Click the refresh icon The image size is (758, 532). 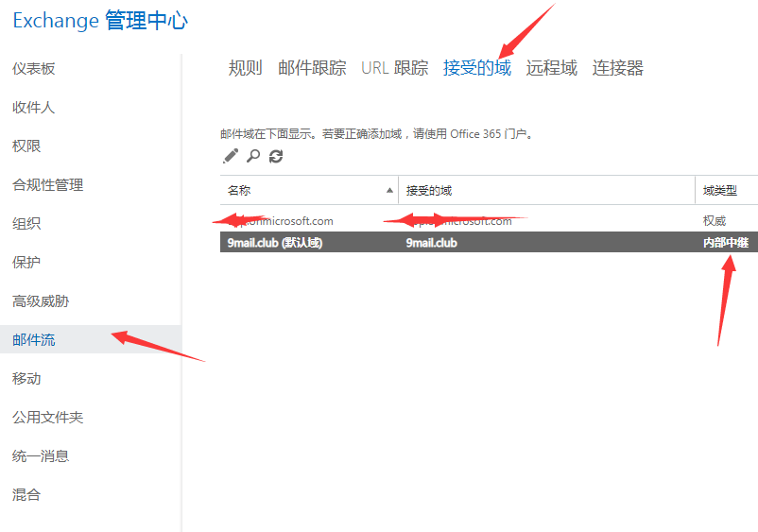(276, 156)
